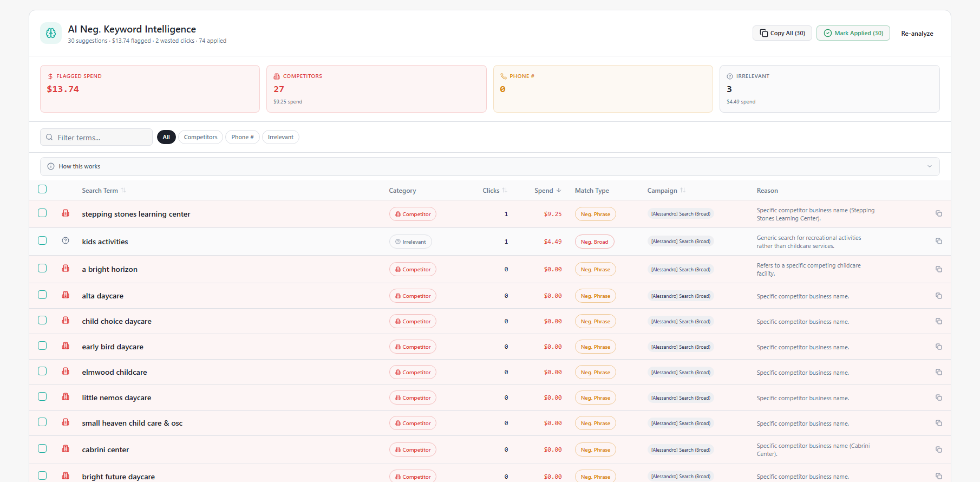Click the search magnifier icon in filter box
The height and width of the screenshot is (482, 980).
pos(49,138)
